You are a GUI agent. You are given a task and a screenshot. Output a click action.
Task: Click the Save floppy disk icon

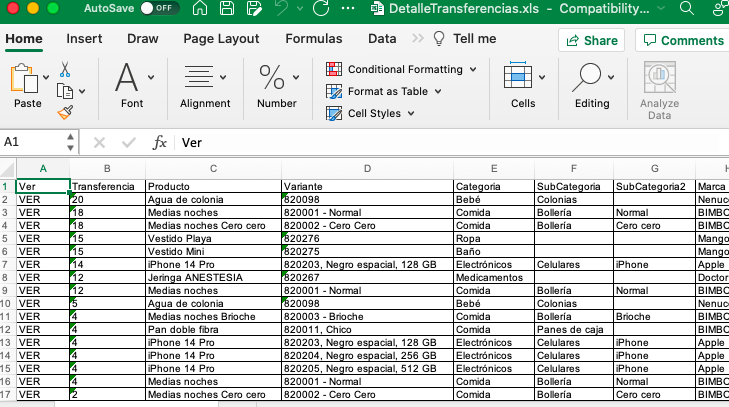pos(227,8)
